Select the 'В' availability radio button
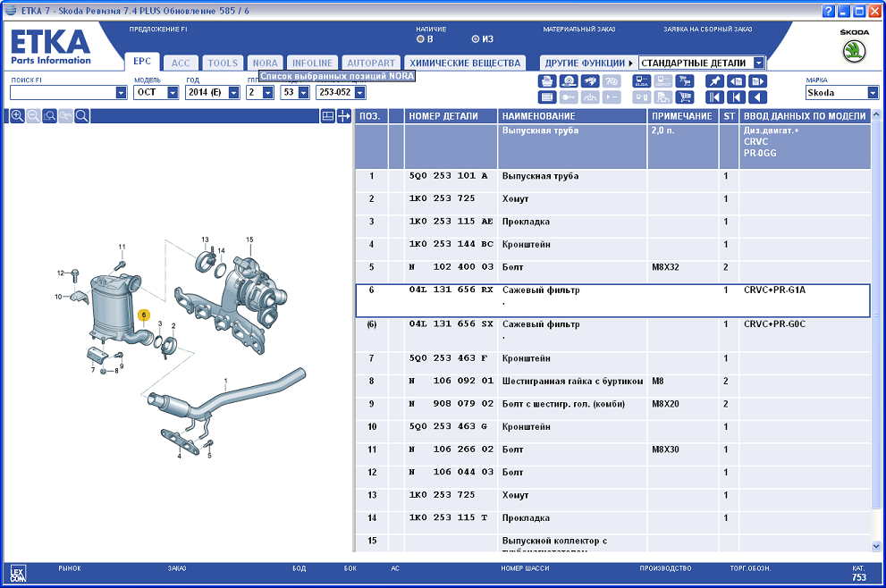This screenshot has width=886, height=588. [x=420, y=39]
